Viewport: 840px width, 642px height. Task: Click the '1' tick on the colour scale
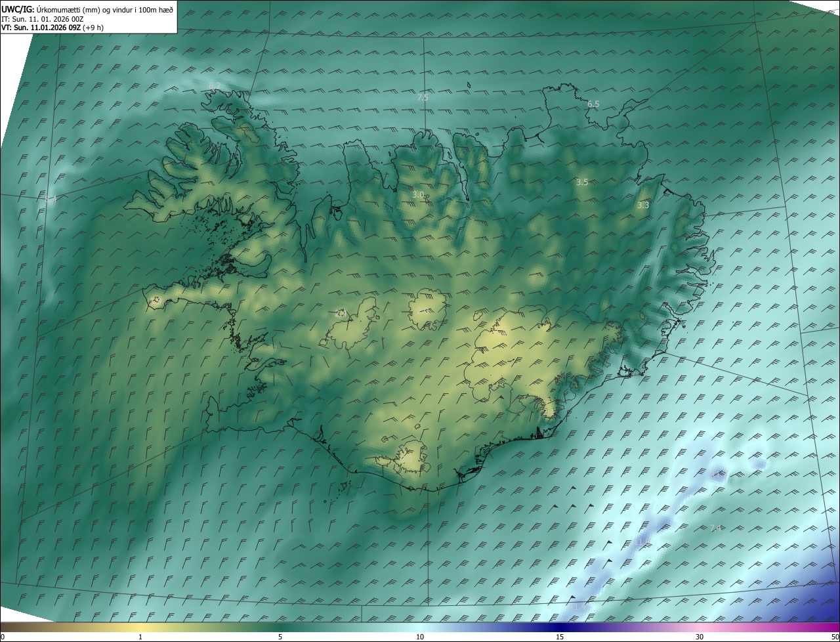pyautogui.click(x=140, y=637)
